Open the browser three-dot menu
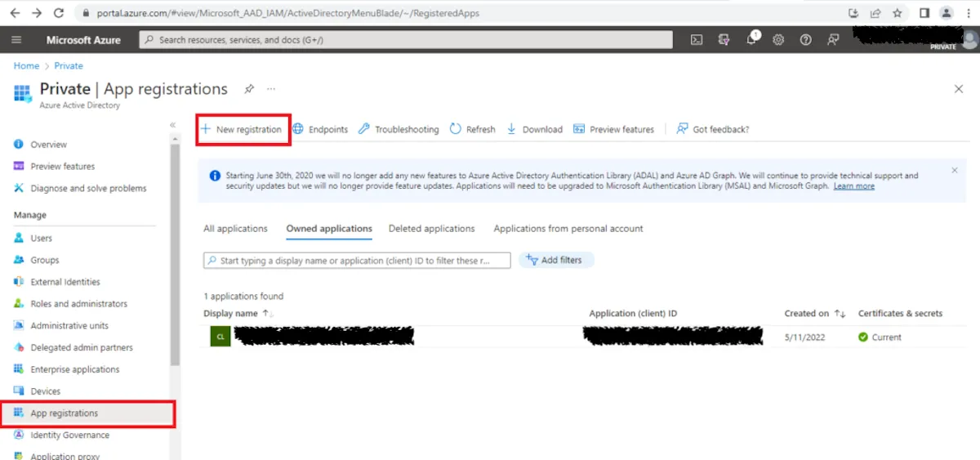The image size is (980, 460). [968, 13]
